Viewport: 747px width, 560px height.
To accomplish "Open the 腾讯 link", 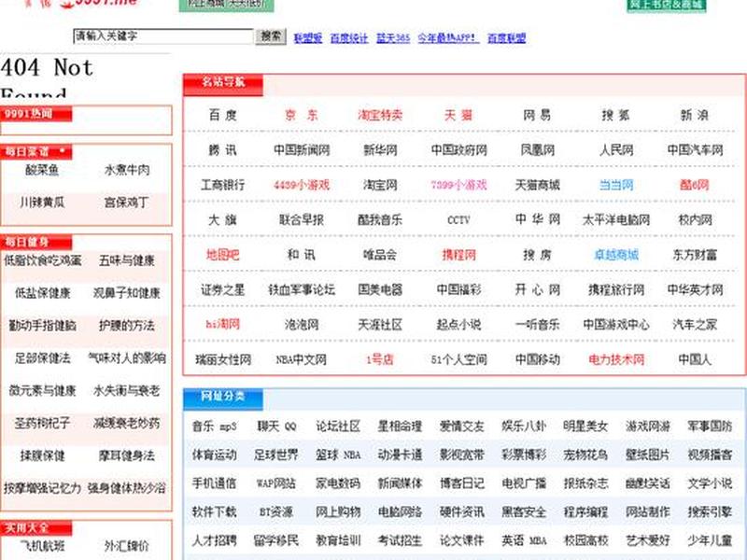I will coord(222,150).
